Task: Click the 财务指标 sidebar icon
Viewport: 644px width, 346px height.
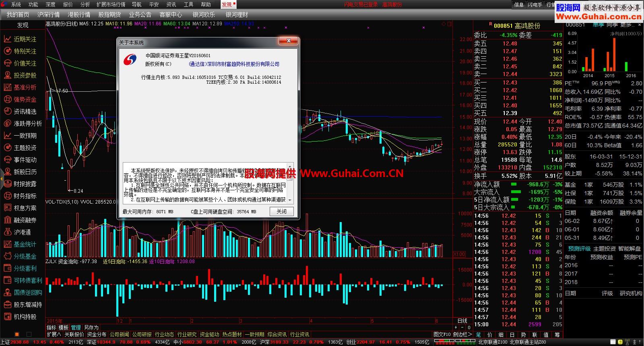Action: pos(7,196)
